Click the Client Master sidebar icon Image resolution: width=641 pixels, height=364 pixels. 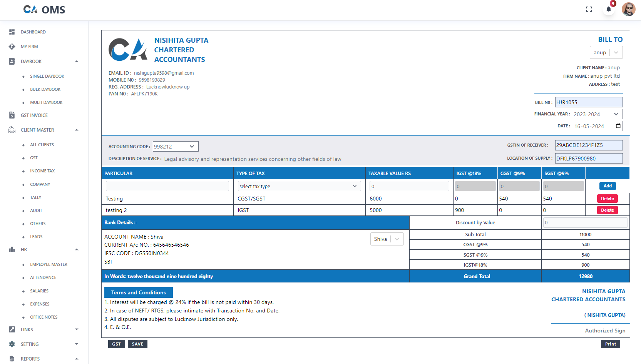click(x=12, y=130)
